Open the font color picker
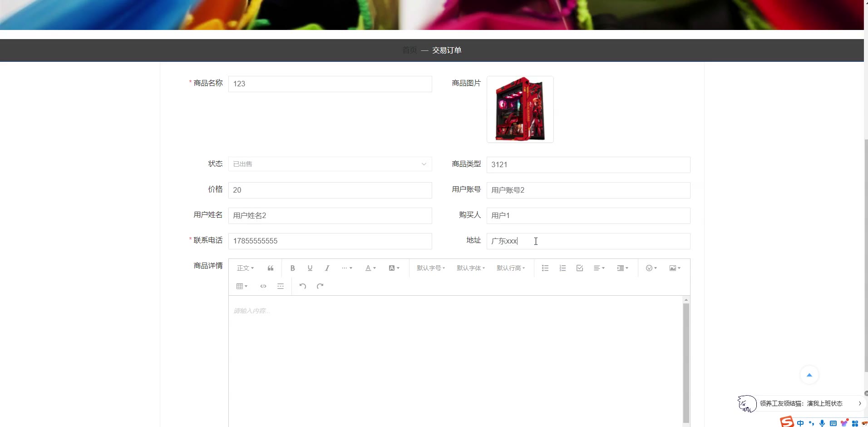The image size is (868, 427). click(x=370, y=268)
